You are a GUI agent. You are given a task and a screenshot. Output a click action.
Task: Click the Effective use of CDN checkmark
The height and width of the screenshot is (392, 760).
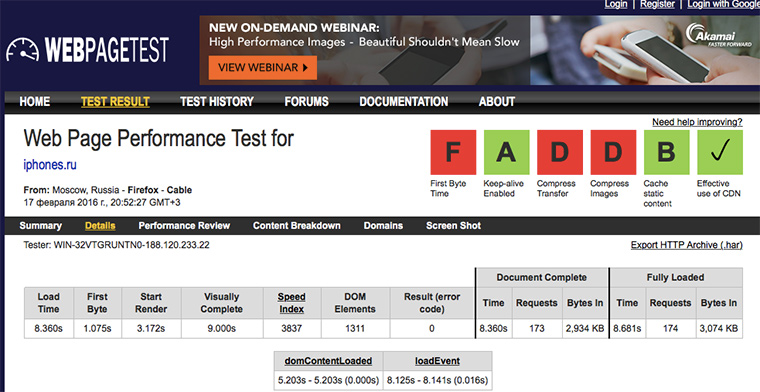click(x=720, y=152)
